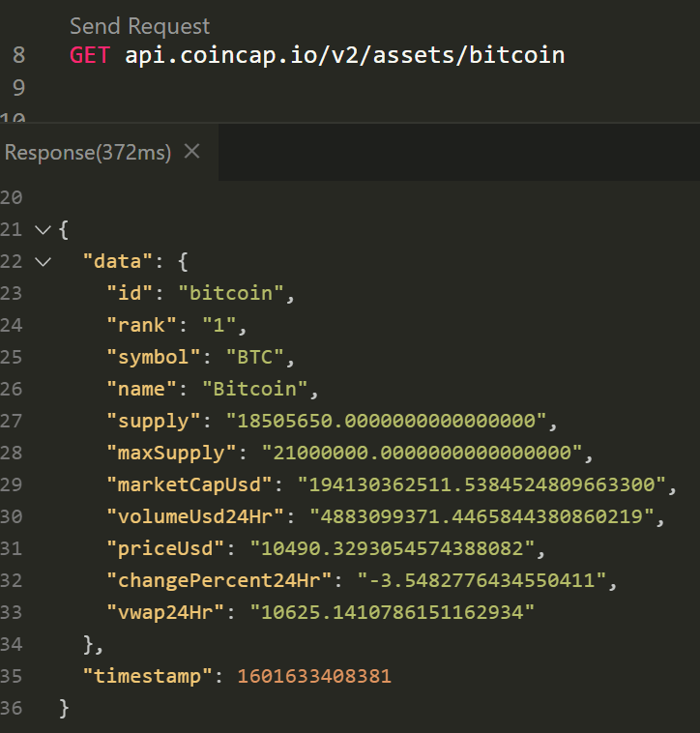Collapse the "data" object on line 22
Image resolution: width=700 pixels, height=733 pixels.
(x=41, y=261)
